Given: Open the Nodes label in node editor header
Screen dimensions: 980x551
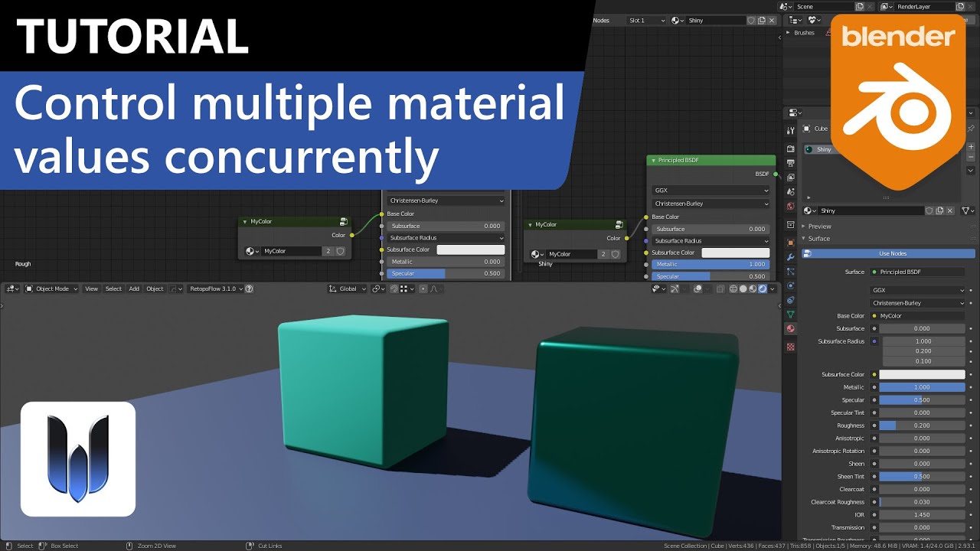Looking at the screenshot, I should (x=601, y=21).
